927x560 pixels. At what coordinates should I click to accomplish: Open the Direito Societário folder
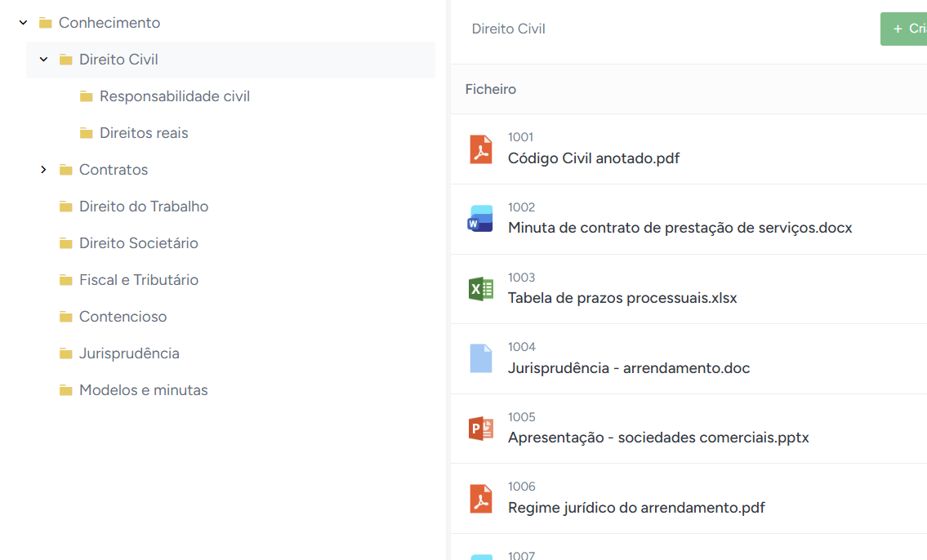click(138, 242)
